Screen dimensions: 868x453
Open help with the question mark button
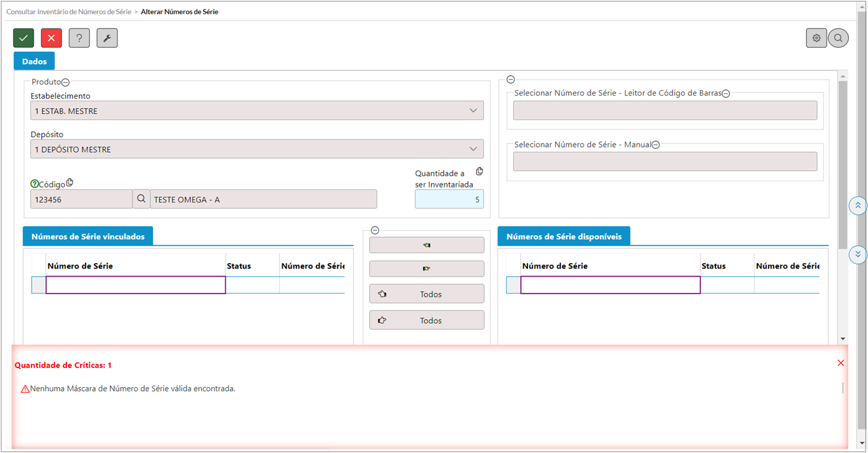tap(79, 38)
